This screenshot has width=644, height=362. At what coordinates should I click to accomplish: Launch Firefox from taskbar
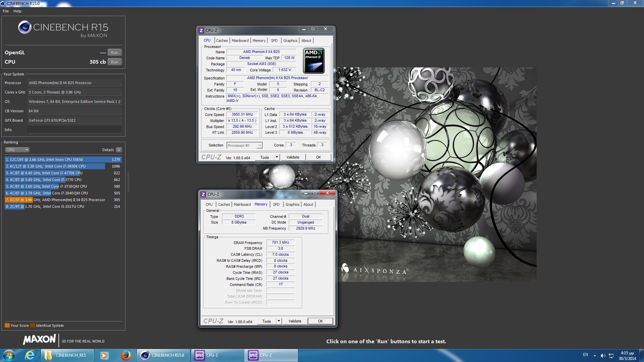pyautogui.click(x=125, y=355)
